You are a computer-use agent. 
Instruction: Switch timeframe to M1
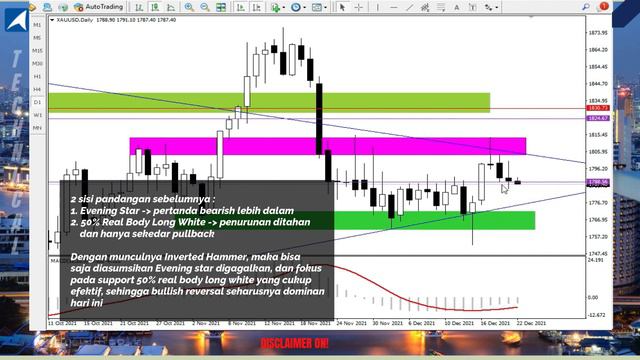(37, 25)
